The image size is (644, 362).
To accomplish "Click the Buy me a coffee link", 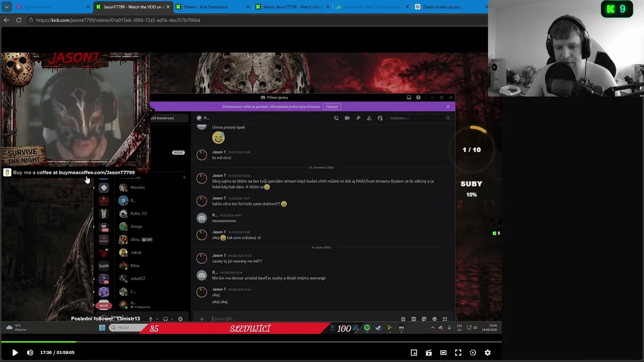I will [x=74, y=172].
